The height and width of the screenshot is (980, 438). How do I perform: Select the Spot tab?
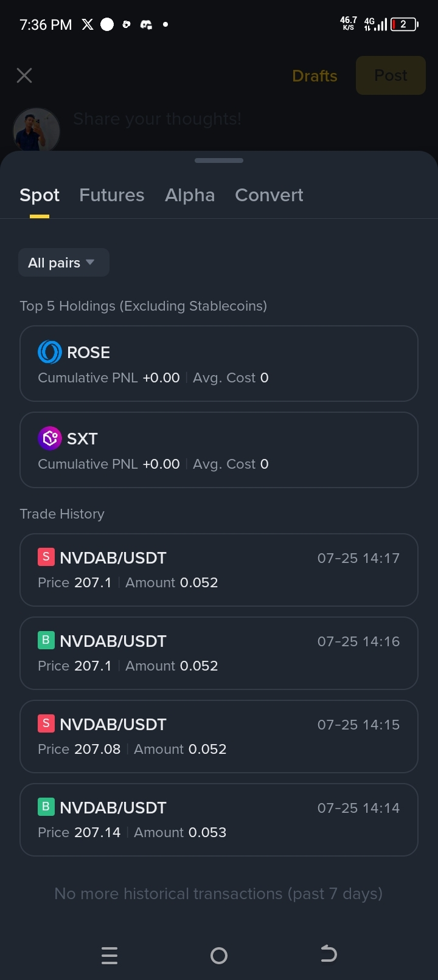40,195
